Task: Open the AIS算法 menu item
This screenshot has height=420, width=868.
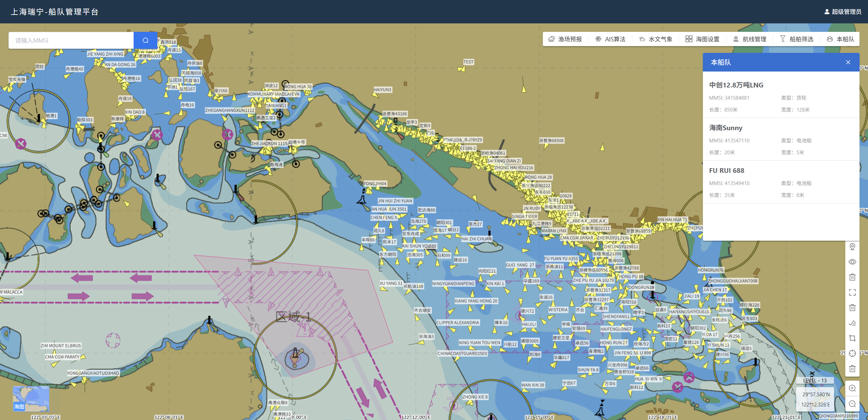Action: [610, 39]
